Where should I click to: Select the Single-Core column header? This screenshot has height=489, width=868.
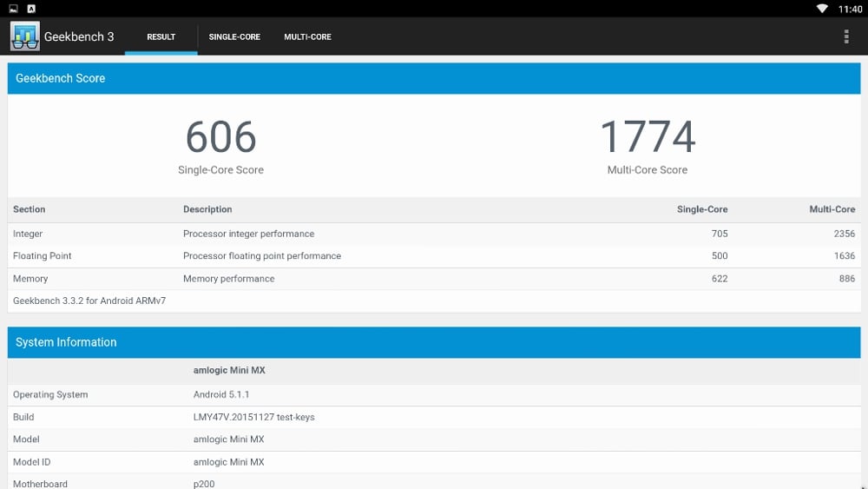702,209
